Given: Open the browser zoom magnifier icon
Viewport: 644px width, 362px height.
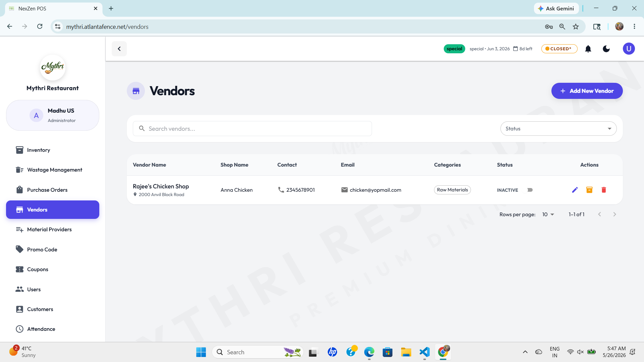Looking at the screenshot, I should pyautogui.click(x=562, y=26).
